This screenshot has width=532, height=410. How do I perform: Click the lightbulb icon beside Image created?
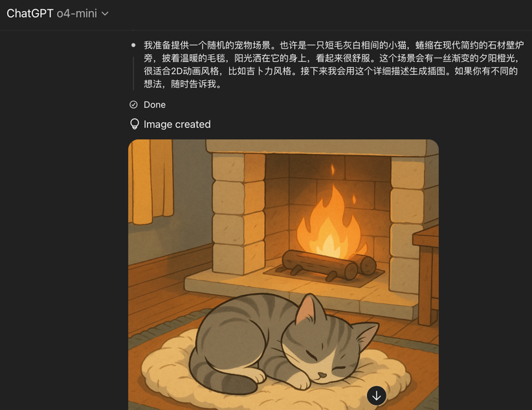[x=135, y=124]
